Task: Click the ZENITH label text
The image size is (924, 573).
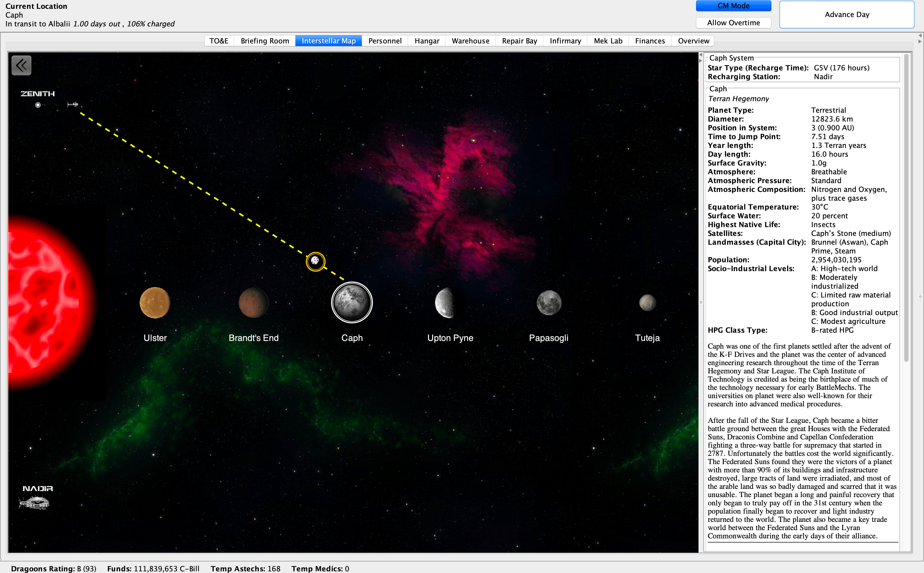Action: point(37,93)
